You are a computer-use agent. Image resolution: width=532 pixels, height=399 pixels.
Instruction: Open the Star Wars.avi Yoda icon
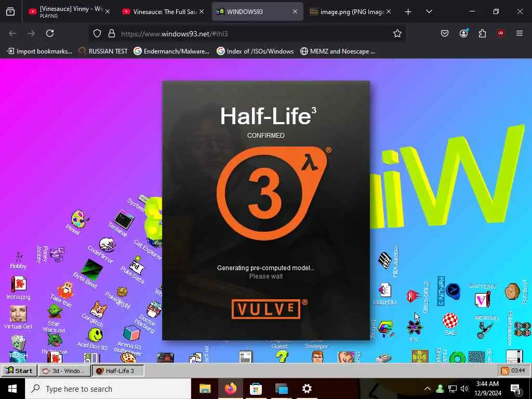54,312
